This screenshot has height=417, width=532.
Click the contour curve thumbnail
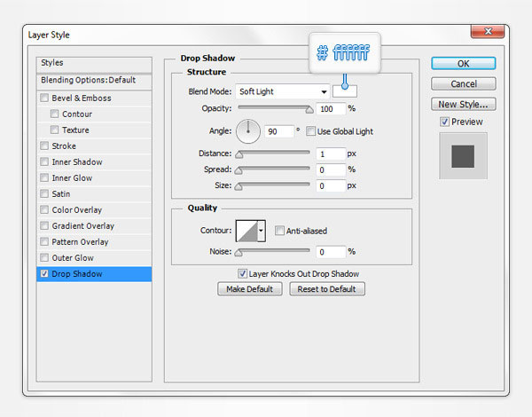[246, 231]
